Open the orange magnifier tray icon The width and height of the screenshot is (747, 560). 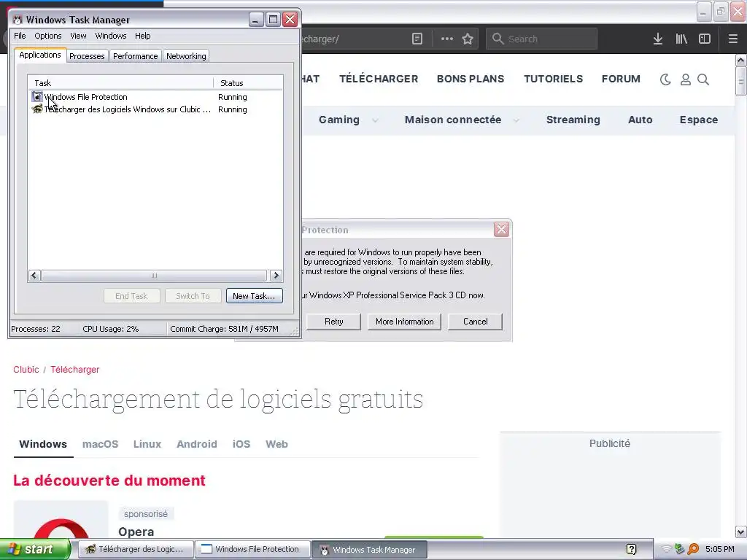click(x=693, y=550)
